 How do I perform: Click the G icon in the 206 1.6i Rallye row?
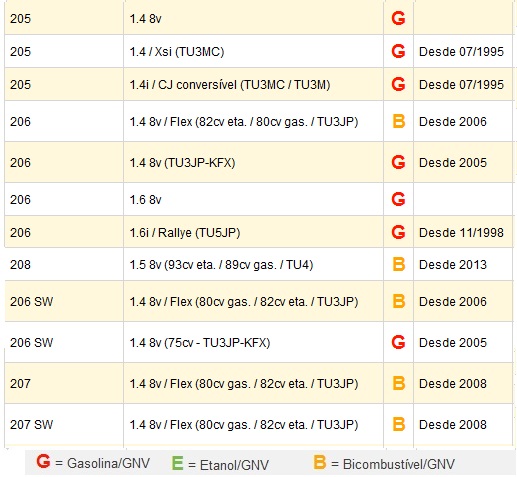coord(398,232)
